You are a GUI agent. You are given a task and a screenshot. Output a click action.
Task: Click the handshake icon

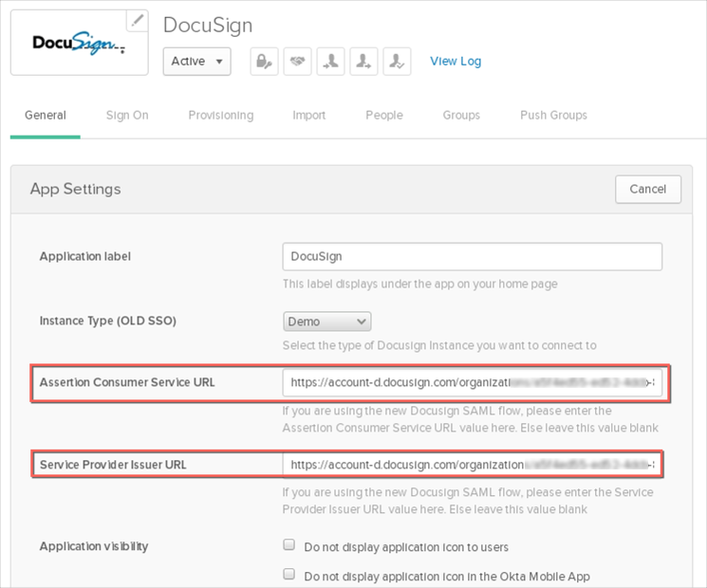(297, 61)
